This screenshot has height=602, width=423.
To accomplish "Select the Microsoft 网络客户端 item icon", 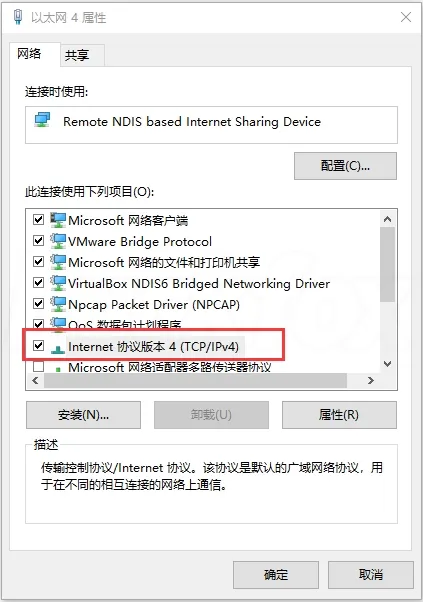I will pyautogui.click(x=58, y=220).
